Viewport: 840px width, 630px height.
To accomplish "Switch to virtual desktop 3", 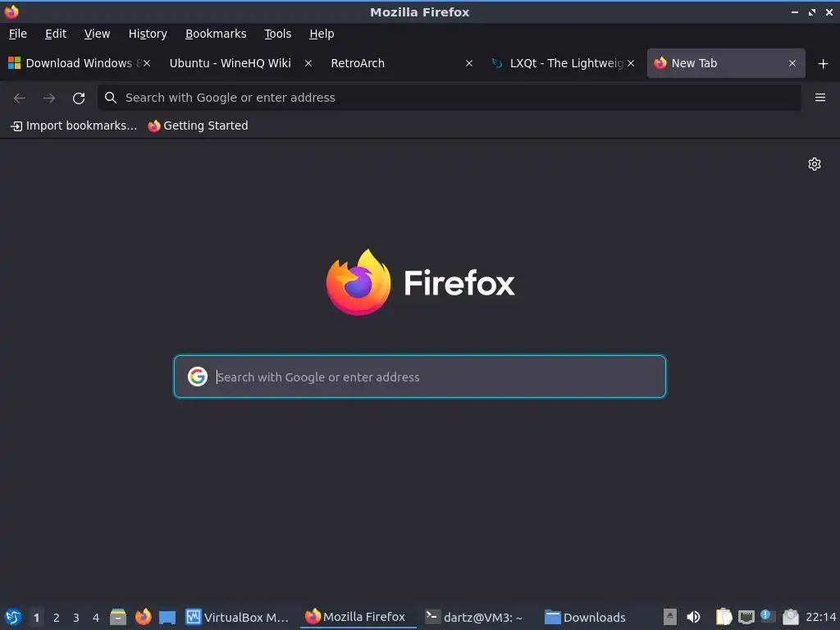I will (76, 618).
